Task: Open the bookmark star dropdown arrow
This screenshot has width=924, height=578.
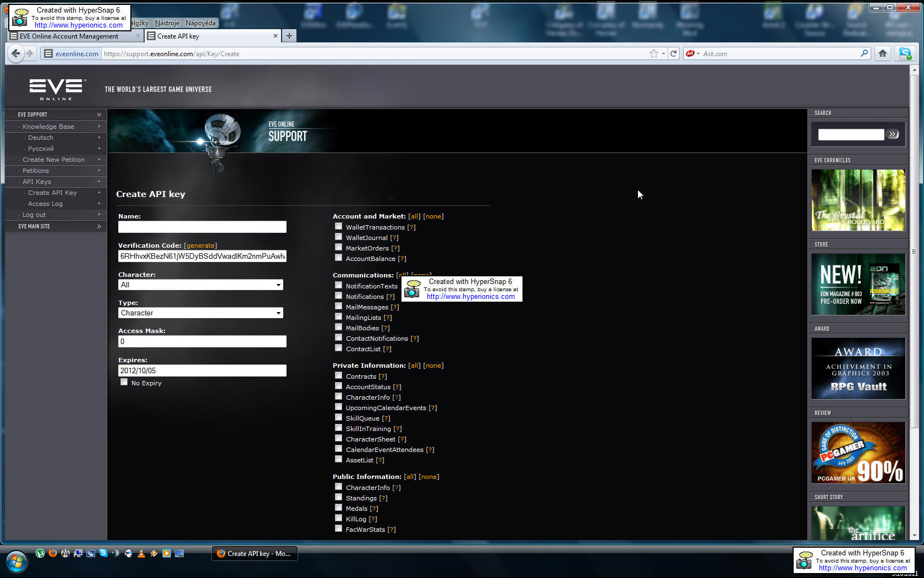Action: pos(663,53)
